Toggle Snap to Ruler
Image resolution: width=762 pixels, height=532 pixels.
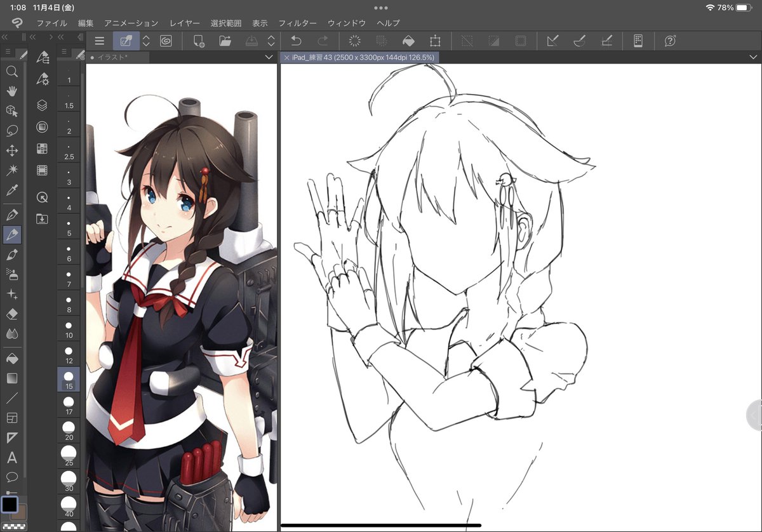click(x=552, y=41)
